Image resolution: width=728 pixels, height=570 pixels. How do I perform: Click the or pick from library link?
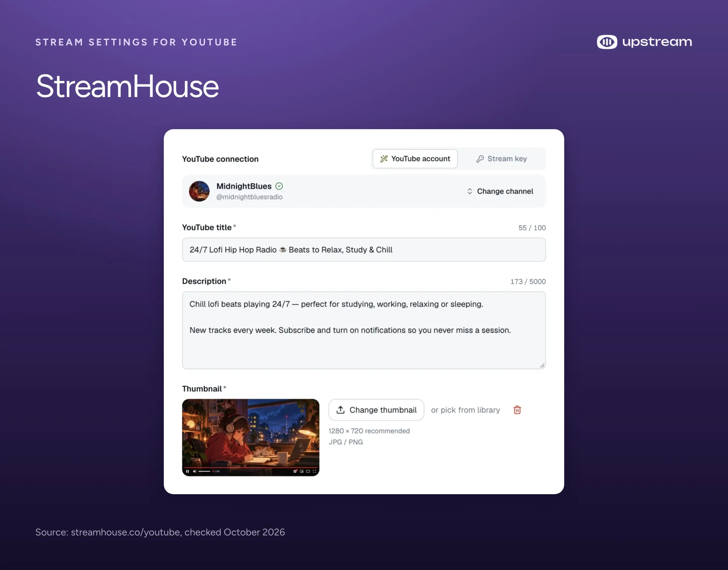465,410
